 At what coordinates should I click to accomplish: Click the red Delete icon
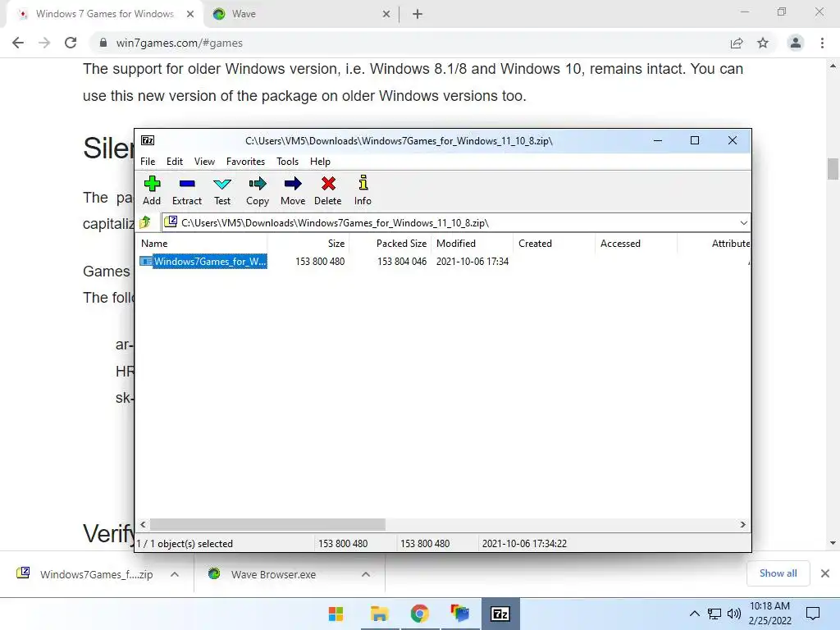[x=328, y=190]
